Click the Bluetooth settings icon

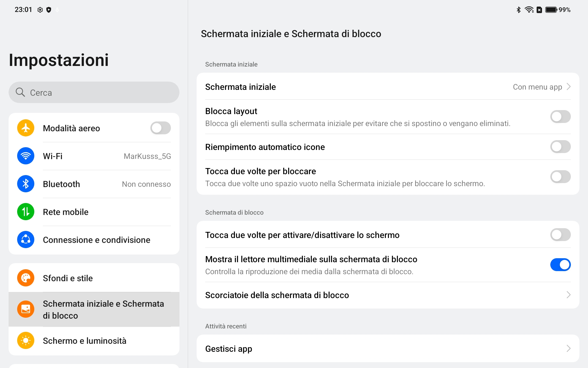click(26, 184)
